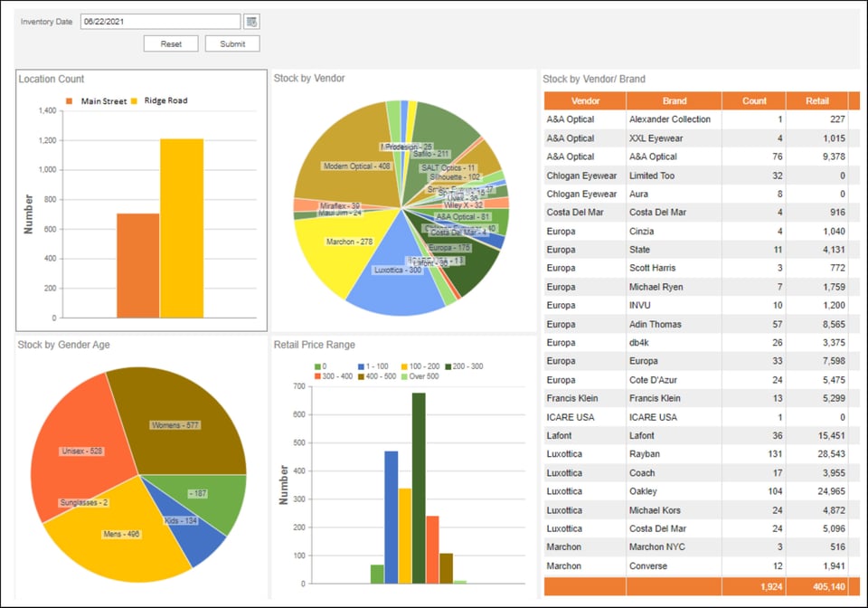The height and width of the screenshot is (608, 868).
Task: Sort table by Count column header
Action: [754, 100]
